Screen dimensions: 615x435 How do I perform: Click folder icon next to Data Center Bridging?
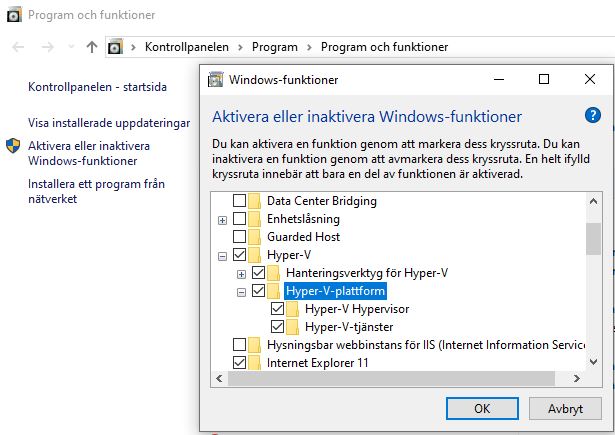254,201
